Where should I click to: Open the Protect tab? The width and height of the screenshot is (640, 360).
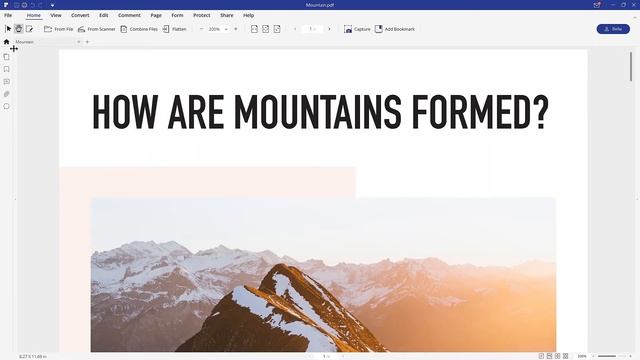202,15
